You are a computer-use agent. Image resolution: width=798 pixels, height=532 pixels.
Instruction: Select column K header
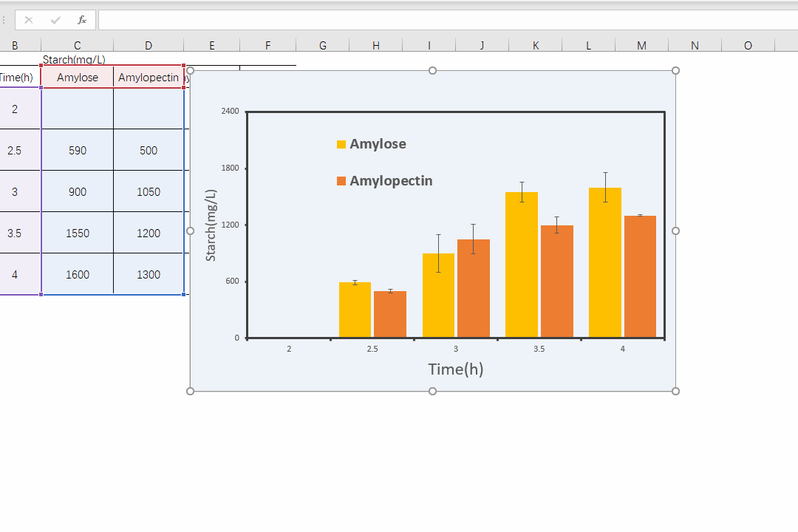coord(536,45)
